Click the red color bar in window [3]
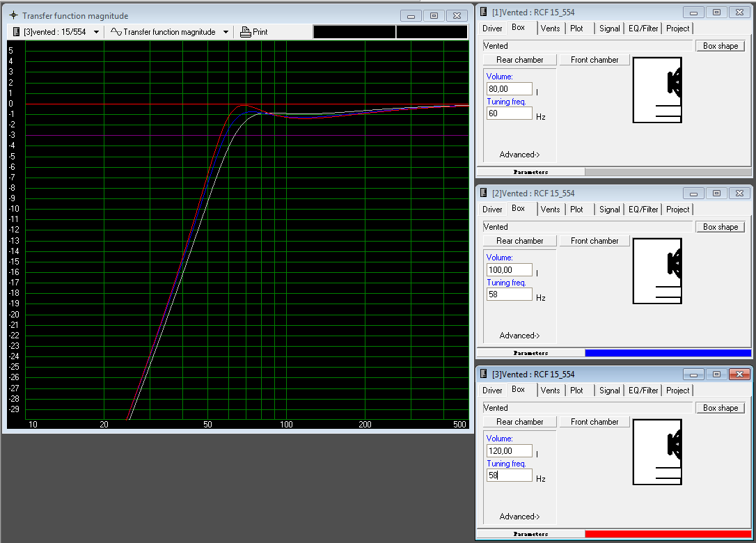The width and height of the screenshot is (756, 543). pyautogui.click(x=668, y=533)
